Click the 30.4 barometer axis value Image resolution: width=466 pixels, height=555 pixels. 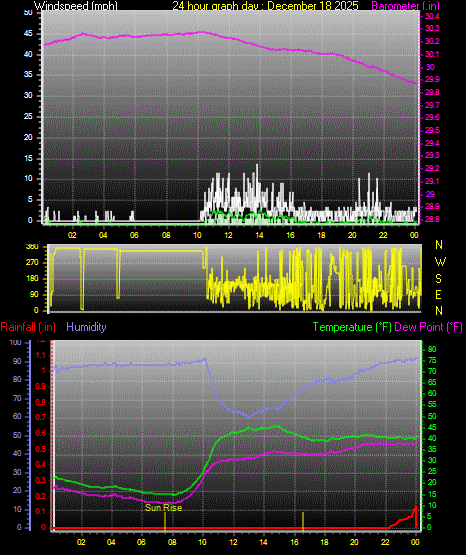[432, 16]
